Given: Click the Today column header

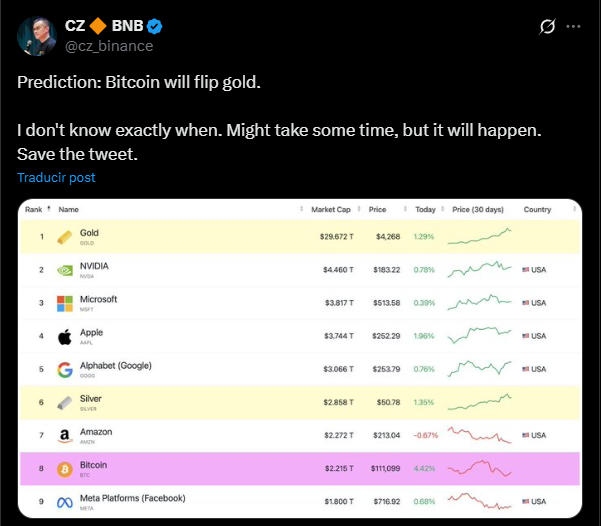Looking at the screenshot, I should point(425,210).
